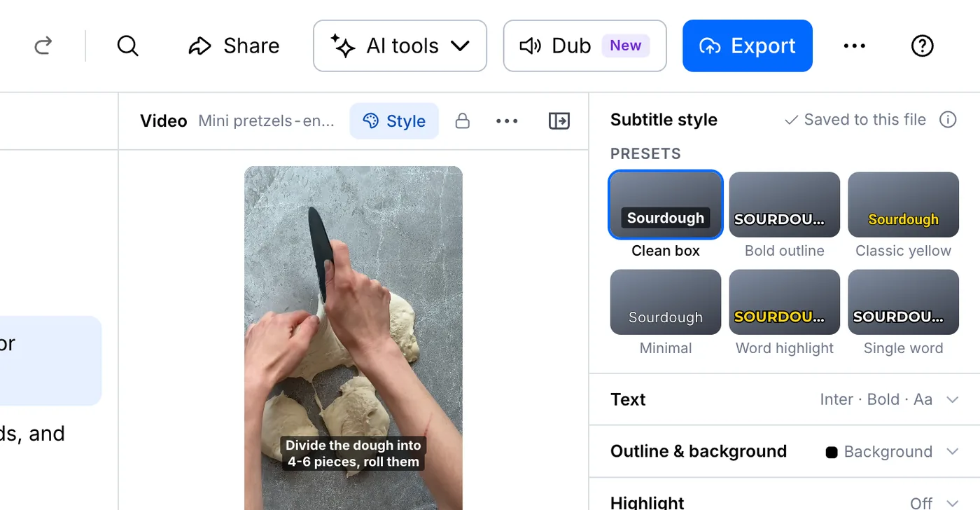
Task: Toggle the Style button in video header
Action: [394, 121]
